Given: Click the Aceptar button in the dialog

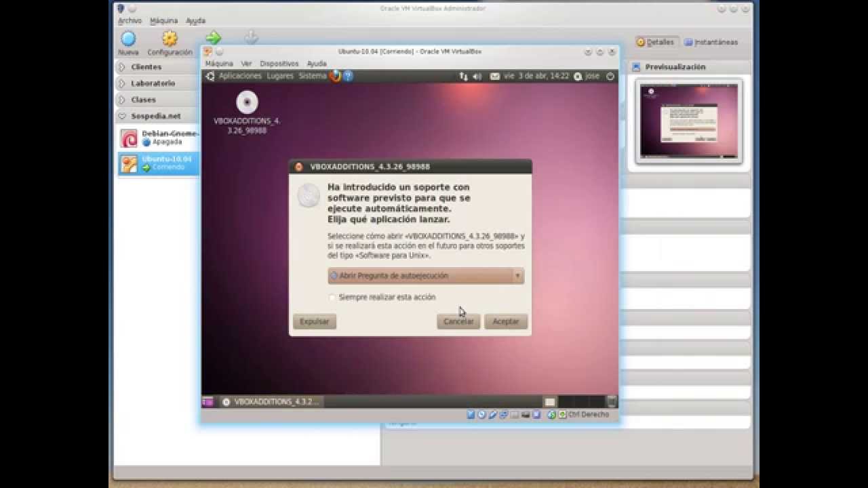Looking at the screenshot, I should pyautogui.click(x=506, y=321).
